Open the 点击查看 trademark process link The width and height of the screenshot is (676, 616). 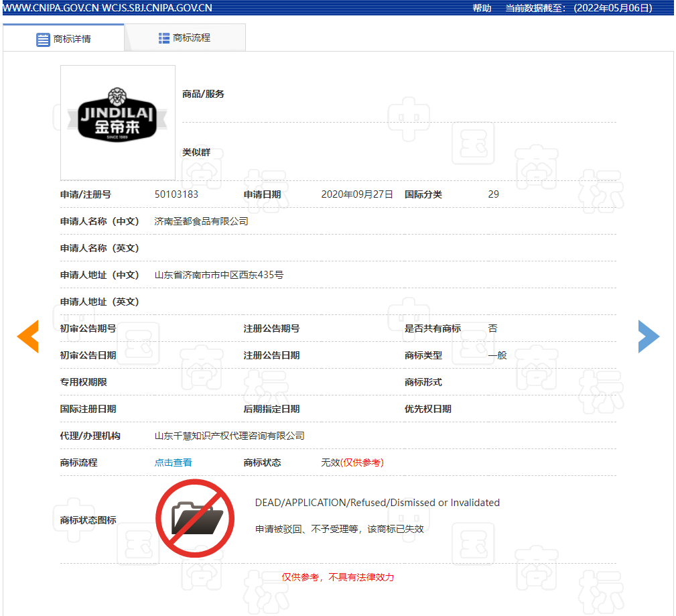tap(174, 463)
